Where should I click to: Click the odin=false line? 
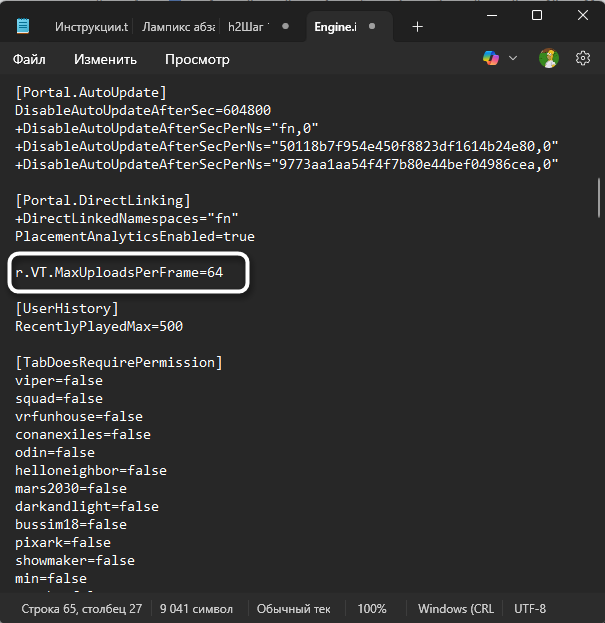[55, 452]
